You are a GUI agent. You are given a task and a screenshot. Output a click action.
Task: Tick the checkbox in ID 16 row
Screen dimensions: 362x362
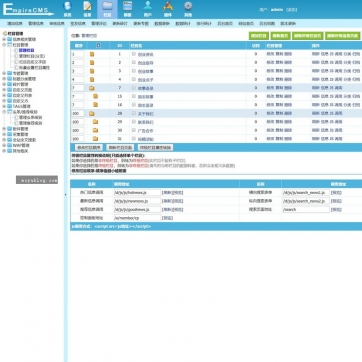point(134,105)
